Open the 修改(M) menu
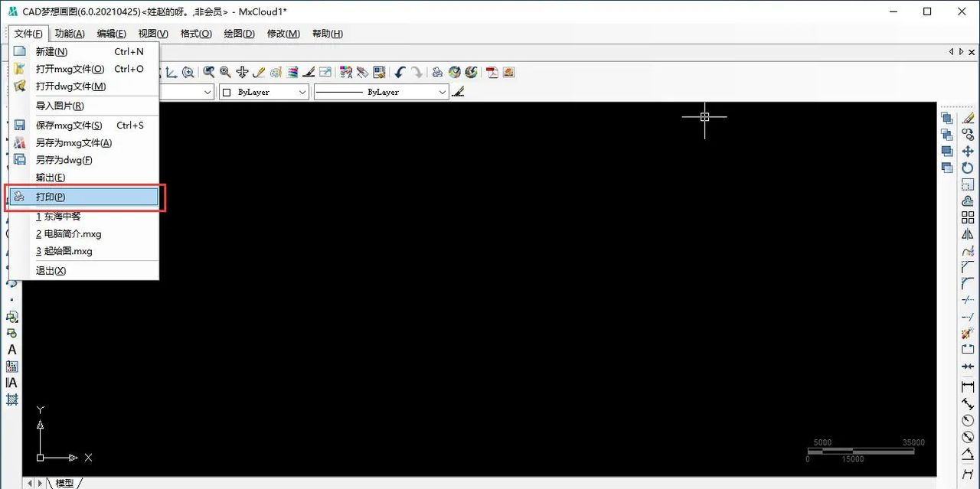Screen dimensions: 980x489 (x=283, y=34)
